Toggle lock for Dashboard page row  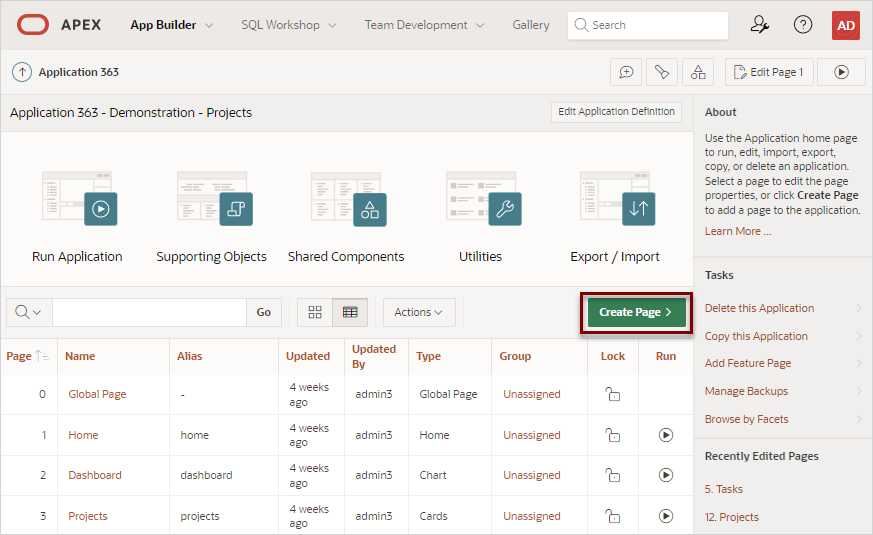point(612,475)
